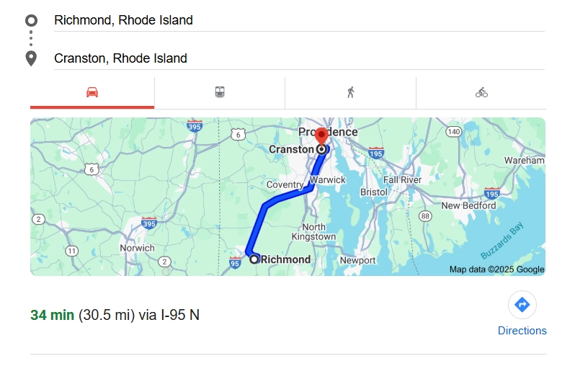Click the destination pin icon beside Cranston
This screenshot has width=575, height=392.
[x=31, y=58]
